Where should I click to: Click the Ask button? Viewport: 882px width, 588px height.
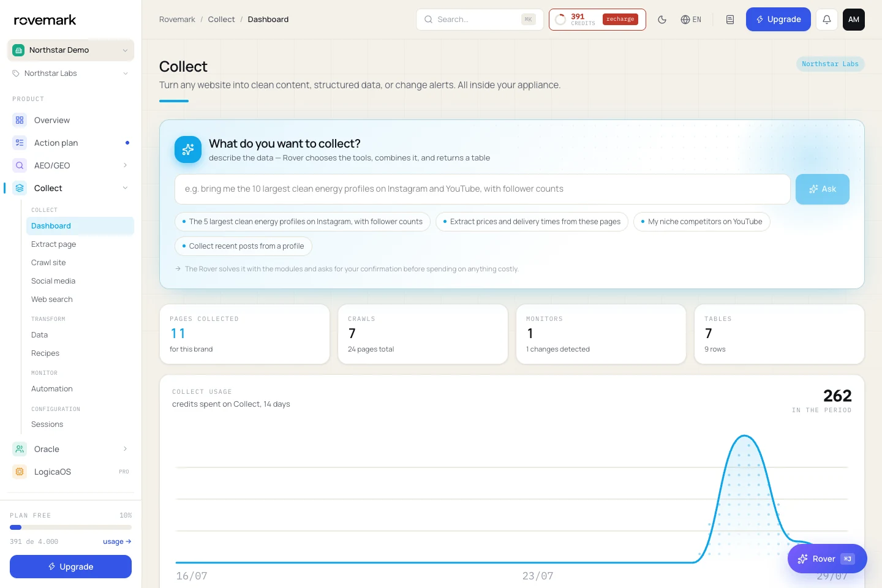point(823,189)
